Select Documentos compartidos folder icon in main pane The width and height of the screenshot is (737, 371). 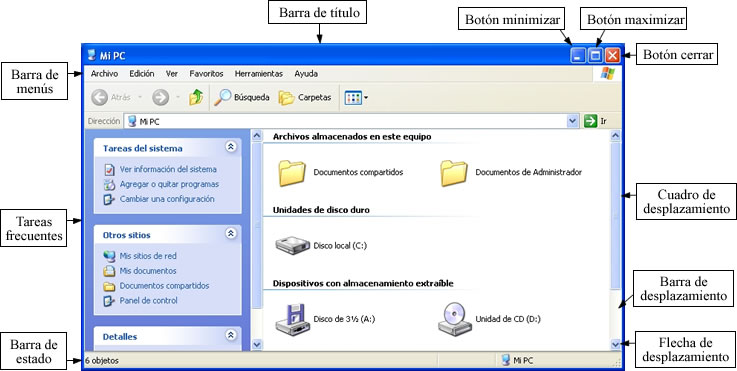(292, 173)
